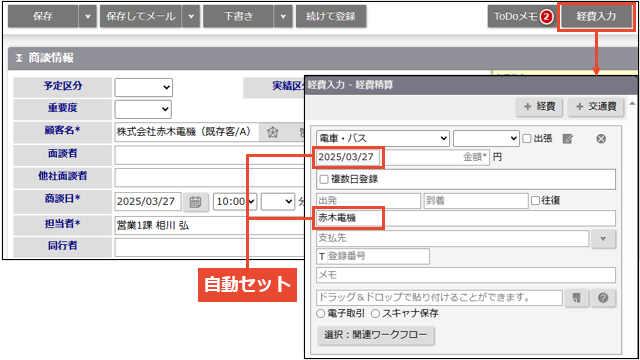Click the メモ input field
The width and height of the screenshot is (640, 360).
[x=466, y=275]
